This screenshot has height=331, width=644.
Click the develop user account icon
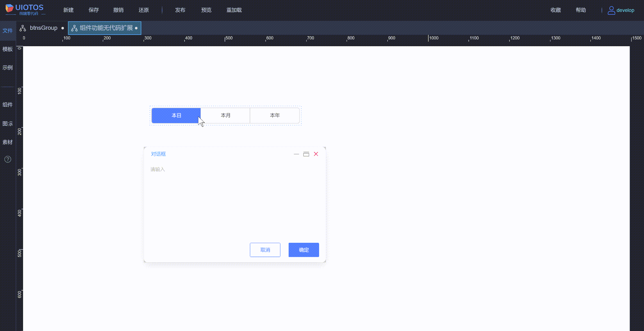[x=611, y=10]
